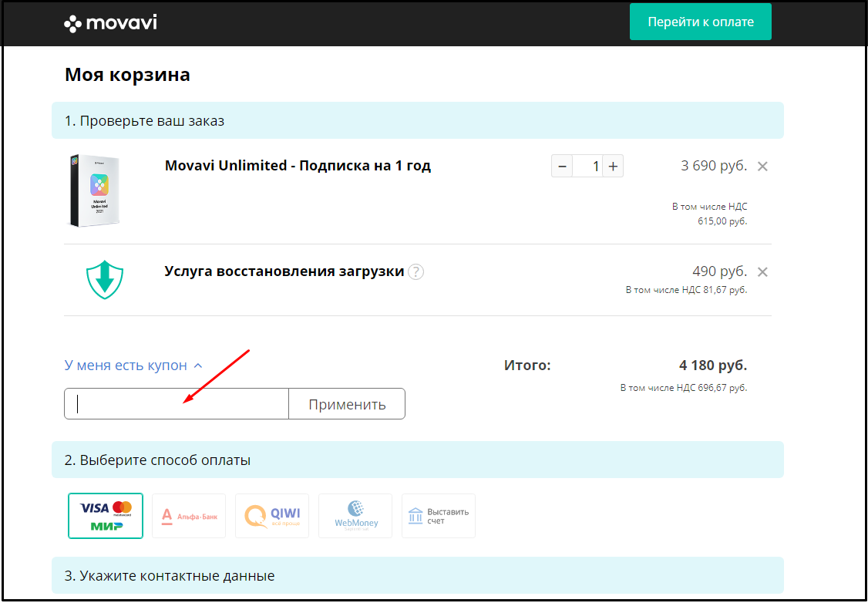This screenshot has height=603, width=868.
Task: Click the Применить coupon button
Action: coord(347,403)
